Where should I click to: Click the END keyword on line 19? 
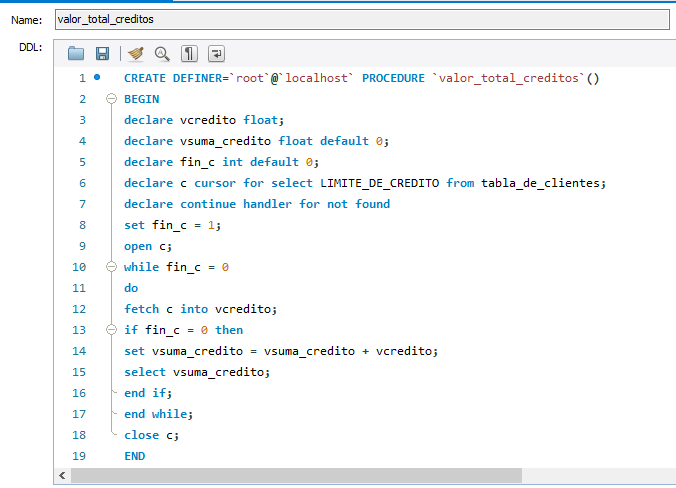point(135,456)
